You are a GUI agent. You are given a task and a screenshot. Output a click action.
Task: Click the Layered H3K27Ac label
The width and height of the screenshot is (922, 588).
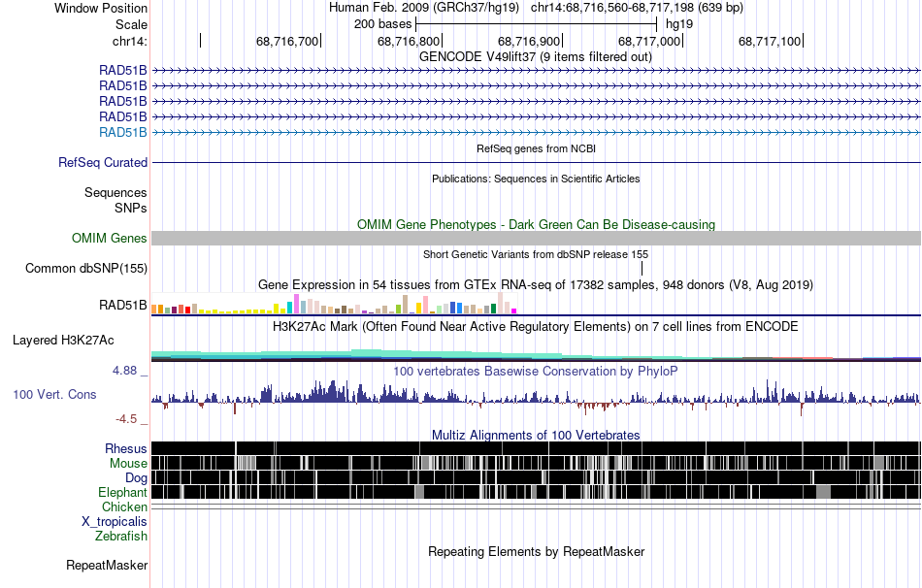63,340
